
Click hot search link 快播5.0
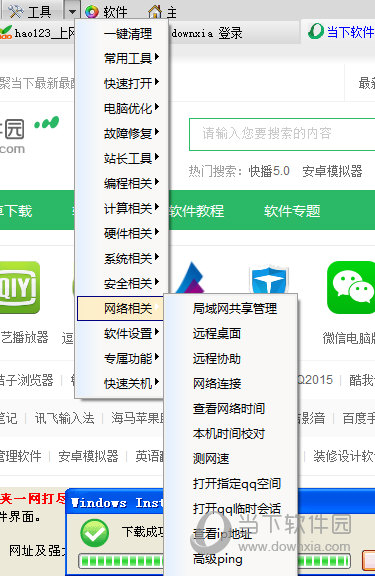269,171
